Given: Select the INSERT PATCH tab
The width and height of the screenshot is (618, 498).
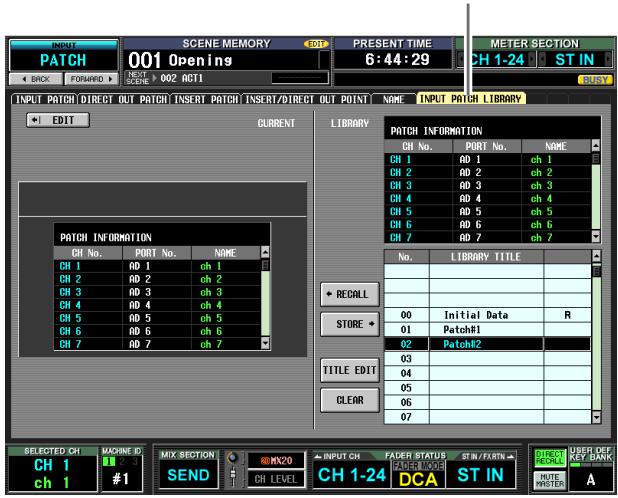Looking at the screenshot, I should (x=206, y=99).
